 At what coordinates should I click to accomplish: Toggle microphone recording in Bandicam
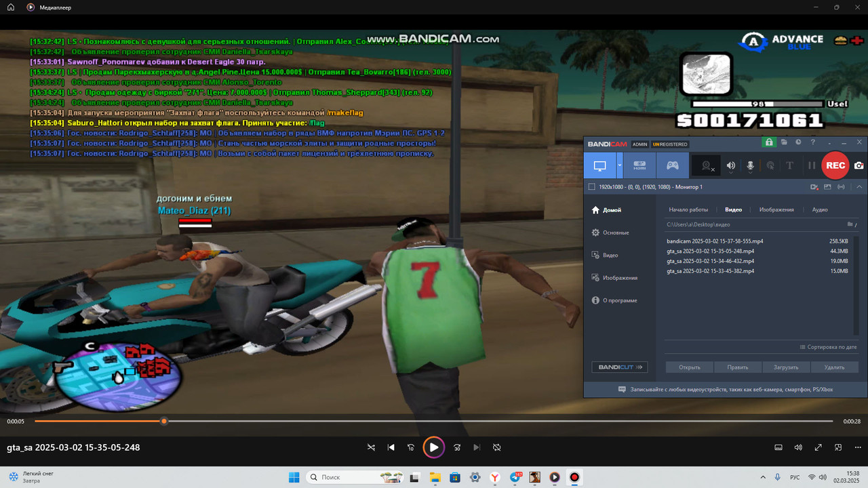click(751, 165)
